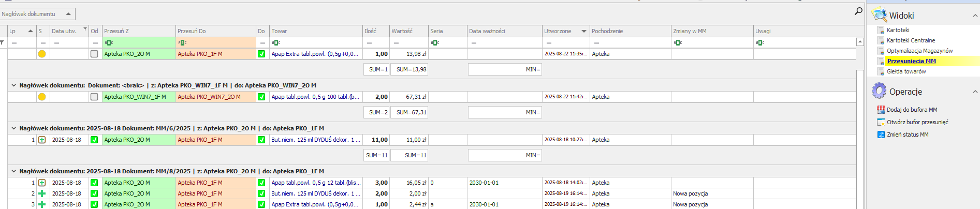Click yellow status circle in Apap Extra row
Viewport: 980px width, 209px height.
point(42,54)
